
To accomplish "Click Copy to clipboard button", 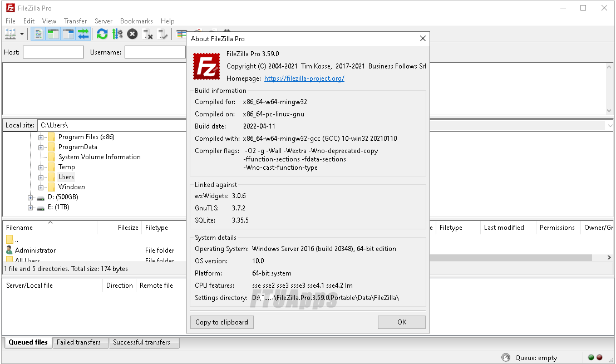I will pyautogui.click(x=222, y=322).
